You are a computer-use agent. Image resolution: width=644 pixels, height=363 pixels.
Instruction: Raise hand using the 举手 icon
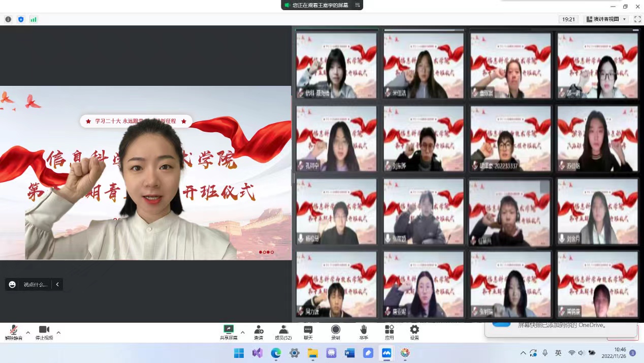(363, 332)
